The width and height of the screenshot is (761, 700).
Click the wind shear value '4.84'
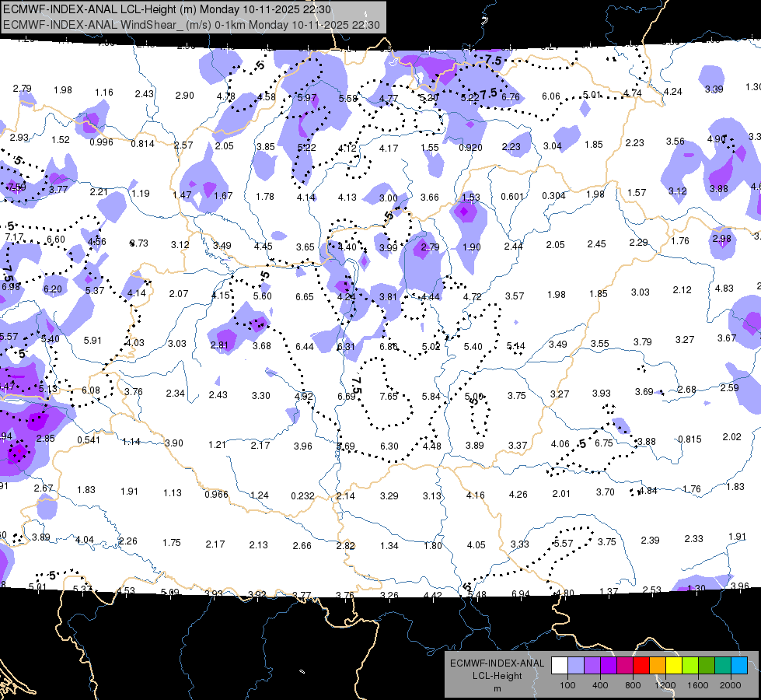pyautogui.click(x=648, y=491)
